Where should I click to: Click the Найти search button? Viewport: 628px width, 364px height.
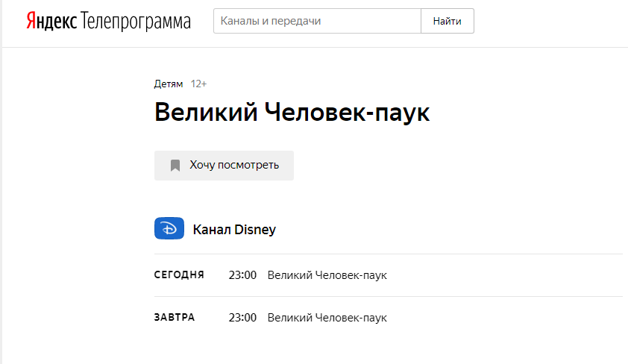tap(448, 21)
